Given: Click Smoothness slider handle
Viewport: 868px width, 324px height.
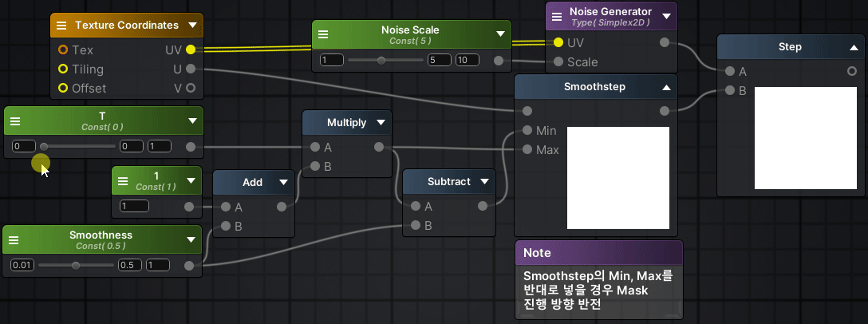Looking at the screenshot, I should click(x=76, y=265).
